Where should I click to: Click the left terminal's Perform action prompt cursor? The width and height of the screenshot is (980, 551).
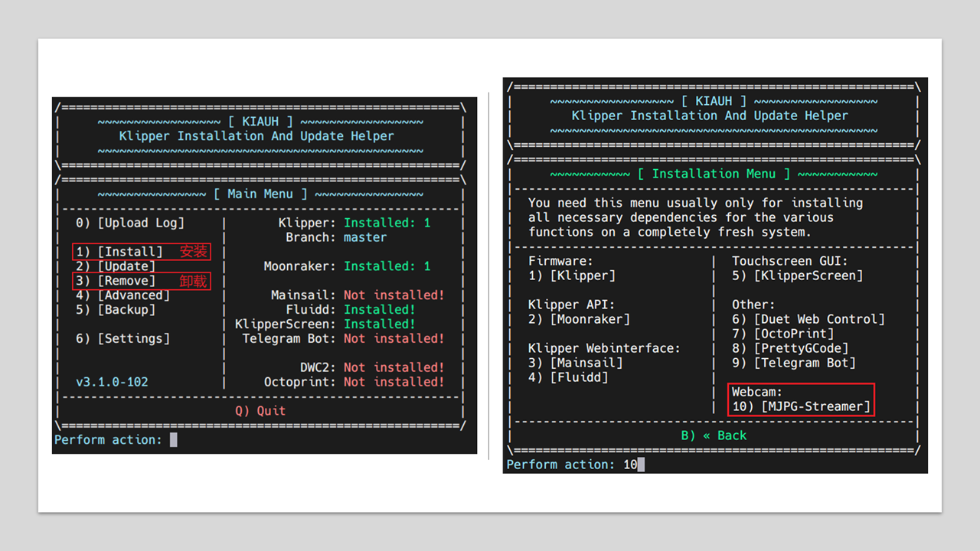tap(174, 439)
